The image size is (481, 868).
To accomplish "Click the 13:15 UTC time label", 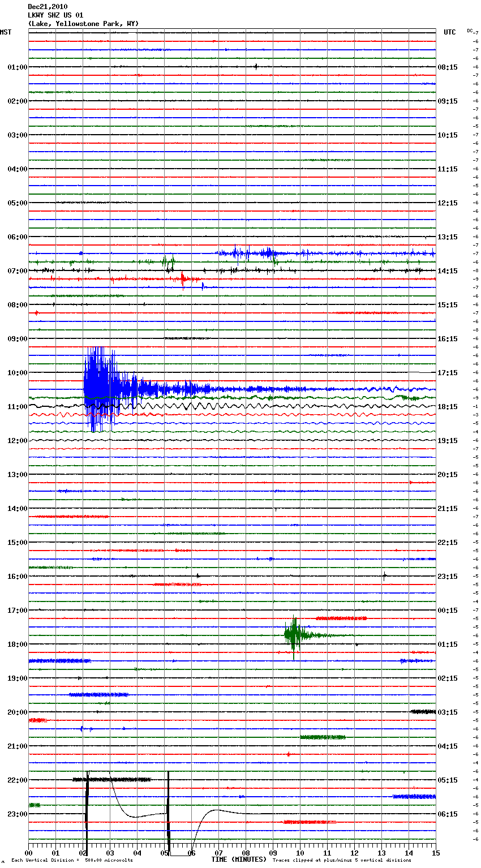I will coord(448,237).
